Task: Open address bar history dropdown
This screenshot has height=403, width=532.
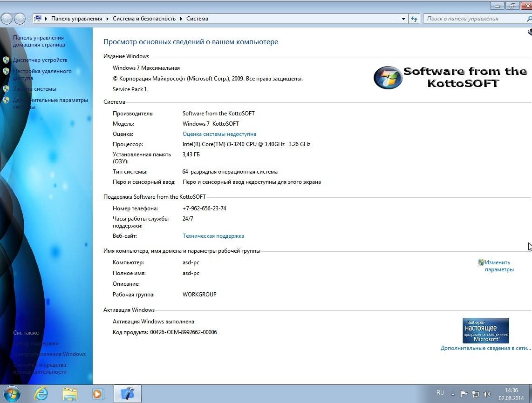Action: point(403,19)
